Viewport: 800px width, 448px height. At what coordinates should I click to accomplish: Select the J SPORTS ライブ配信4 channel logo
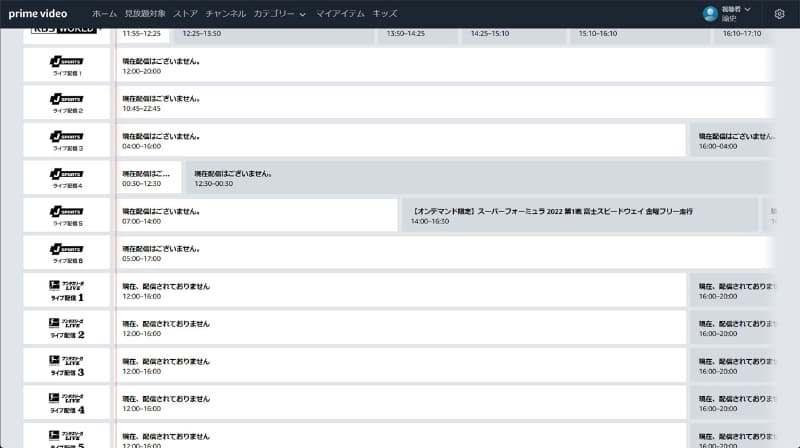67,178
